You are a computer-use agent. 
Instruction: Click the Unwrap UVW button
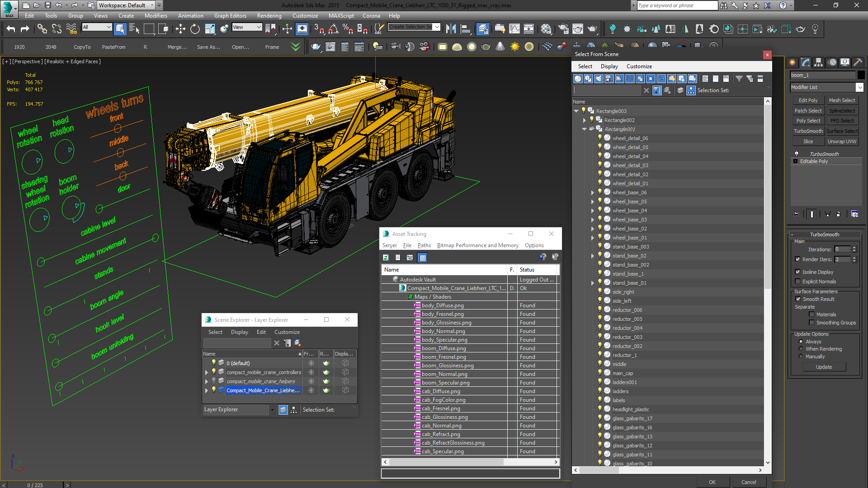coord(842,141)
